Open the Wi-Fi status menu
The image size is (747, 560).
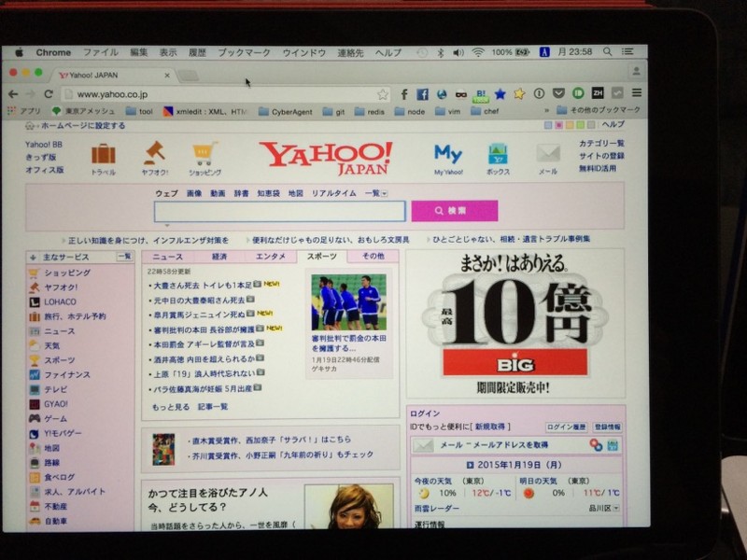pyautogui.click(x=478, y=52)
